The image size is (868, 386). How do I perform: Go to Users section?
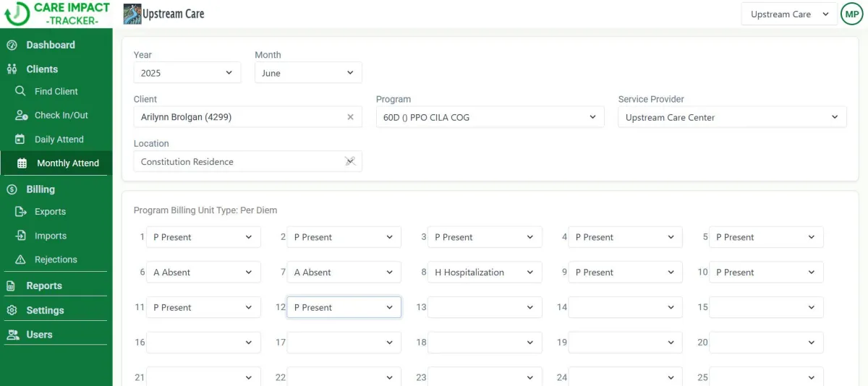click(39, 335)
